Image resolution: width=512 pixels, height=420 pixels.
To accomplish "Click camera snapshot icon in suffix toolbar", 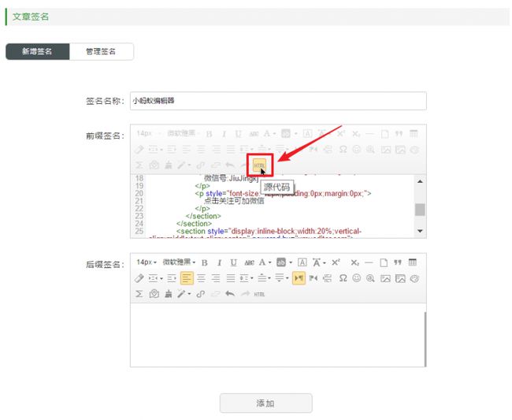I will [154, 294].
